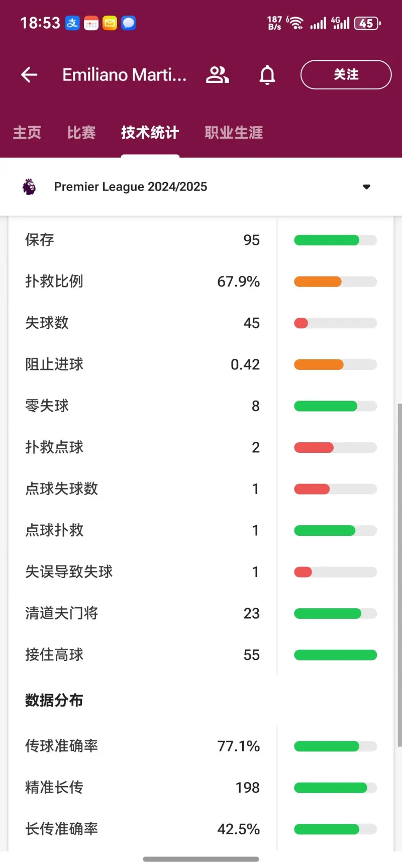Viewport: 402px width, 868px height.
Task: Tap the yellow mail notification icon
Action: click(110, 23)
